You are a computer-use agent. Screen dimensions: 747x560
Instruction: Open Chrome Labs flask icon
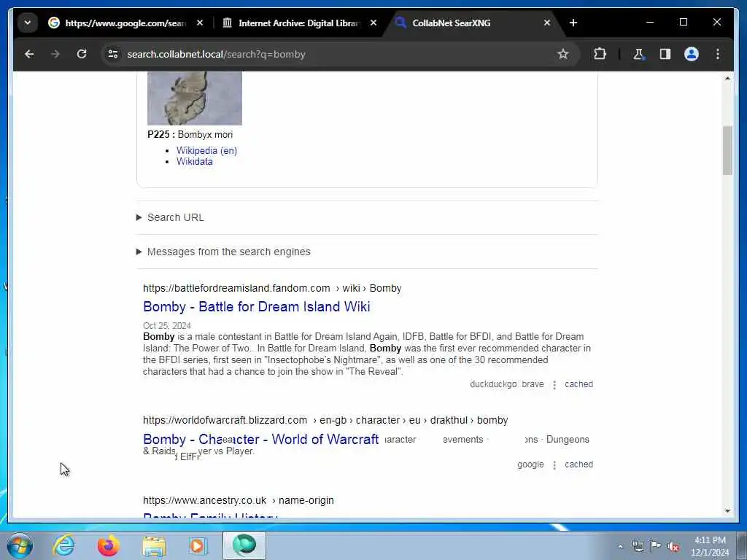pos(638,54)
